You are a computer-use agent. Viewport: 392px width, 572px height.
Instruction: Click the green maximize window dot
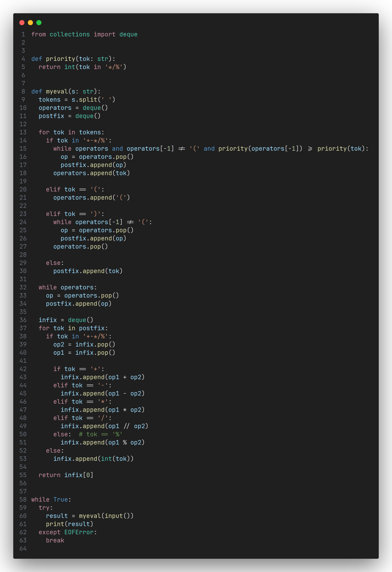(x=39, y=23)
